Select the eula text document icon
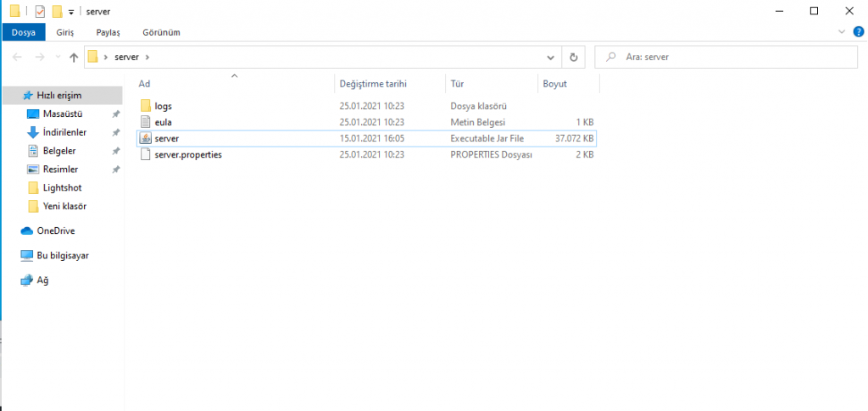This screenshot has width=868, height=411. pyautogui.click(x=145, y=122)
